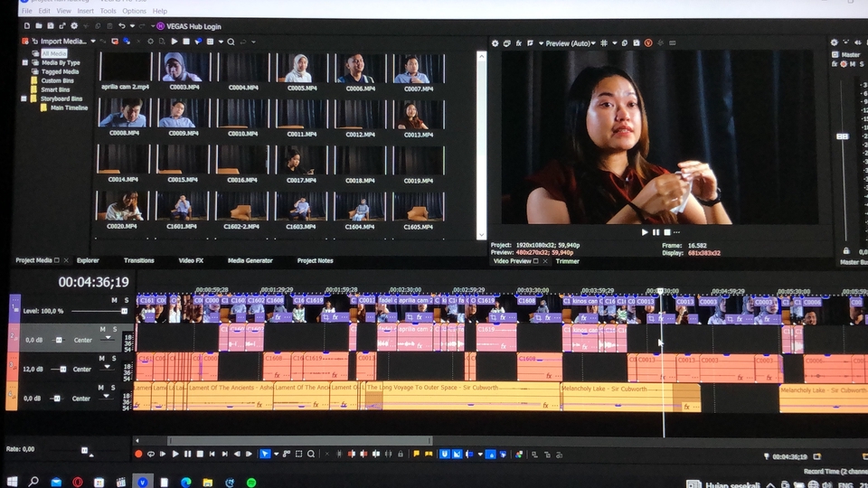Select the timeline zoom magnifier tool
Image resolution: width=868 pixels, height=488 pixels.
[x=311, y=455]
